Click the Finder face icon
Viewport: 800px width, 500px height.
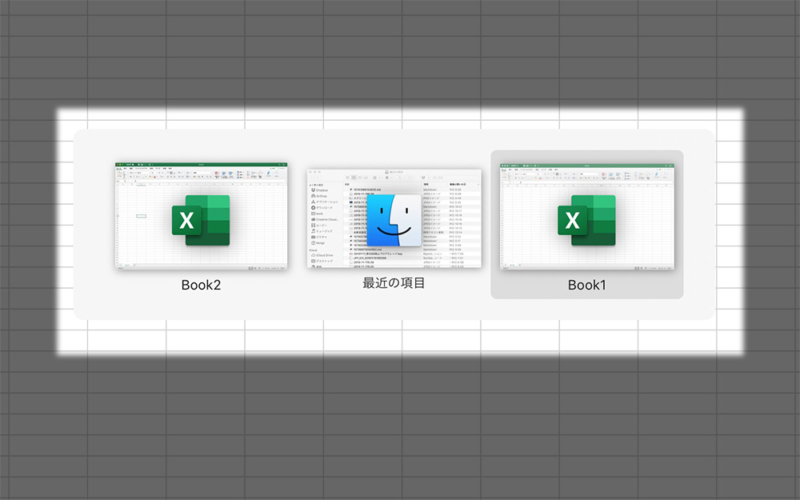pos(394,220)
